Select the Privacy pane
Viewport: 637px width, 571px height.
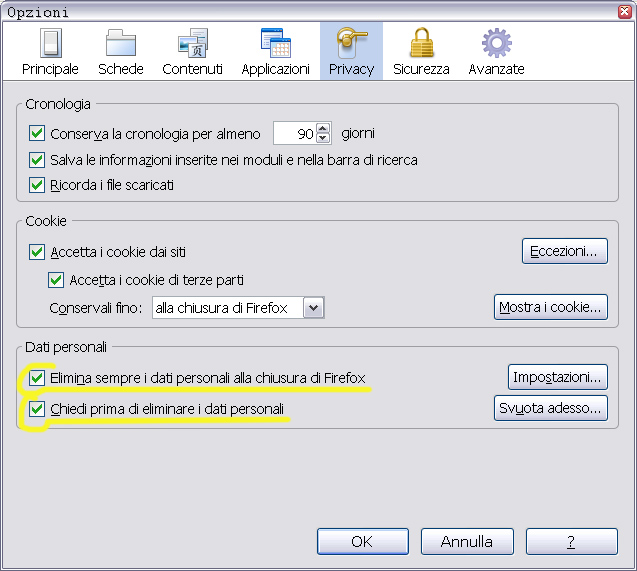tap(351, 52)
